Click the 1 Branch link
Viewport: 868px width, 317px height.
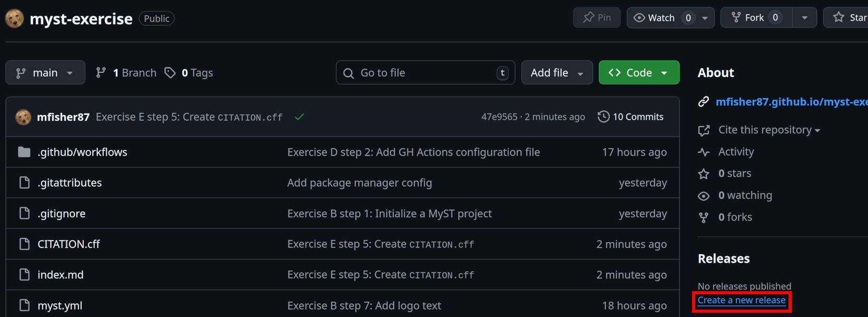(x=126, y=73)
